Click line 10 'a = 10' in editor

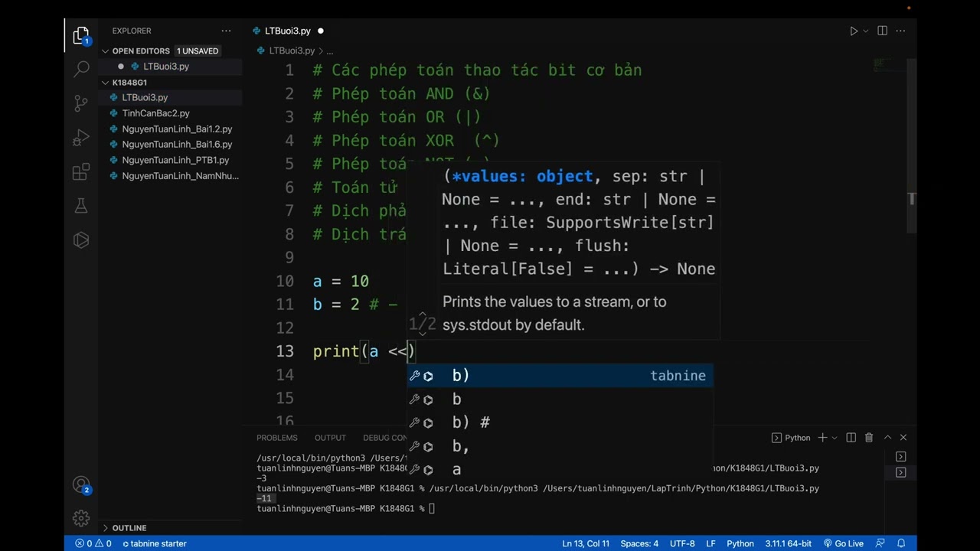(341, 281)
